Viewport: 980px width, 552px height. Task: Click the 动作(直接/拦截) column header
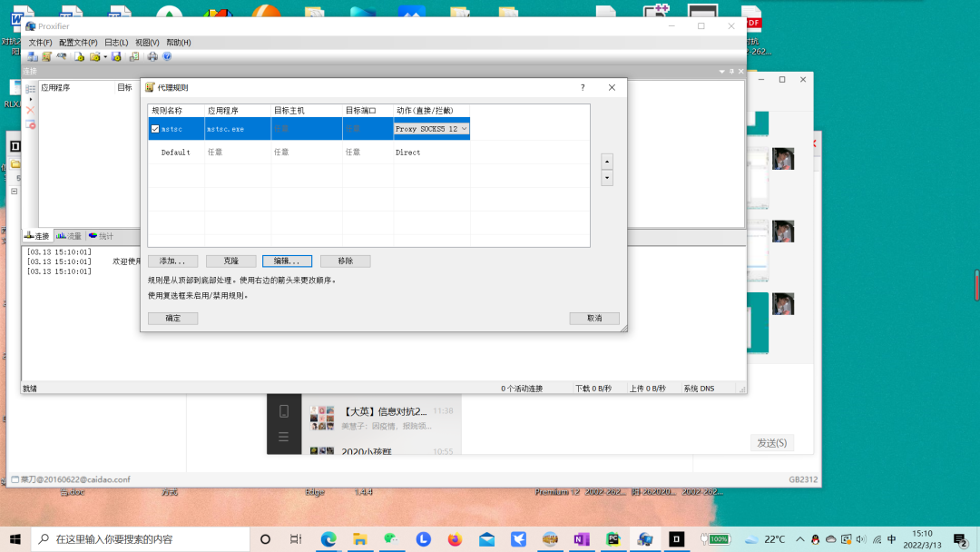432,111
